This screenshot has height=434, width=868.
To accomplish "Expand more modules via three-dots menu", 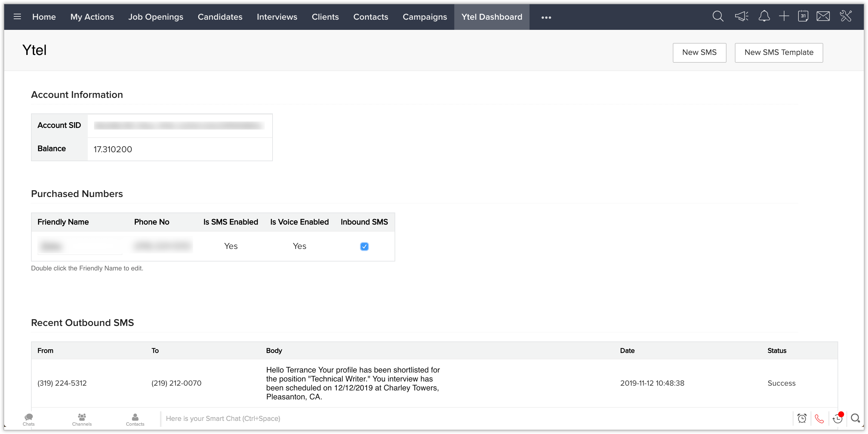I will tap(546, 17).
